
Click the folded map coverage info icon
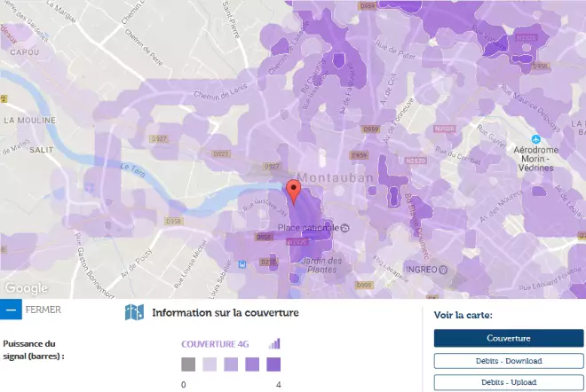coord(134,312)
